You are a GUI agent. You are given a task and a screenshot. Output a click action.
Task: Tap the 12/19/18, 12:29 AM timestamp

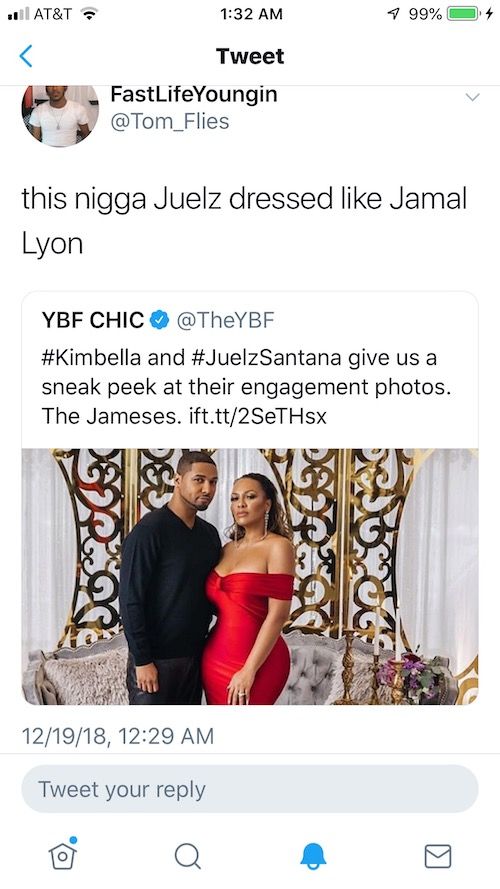pos(118,736)
